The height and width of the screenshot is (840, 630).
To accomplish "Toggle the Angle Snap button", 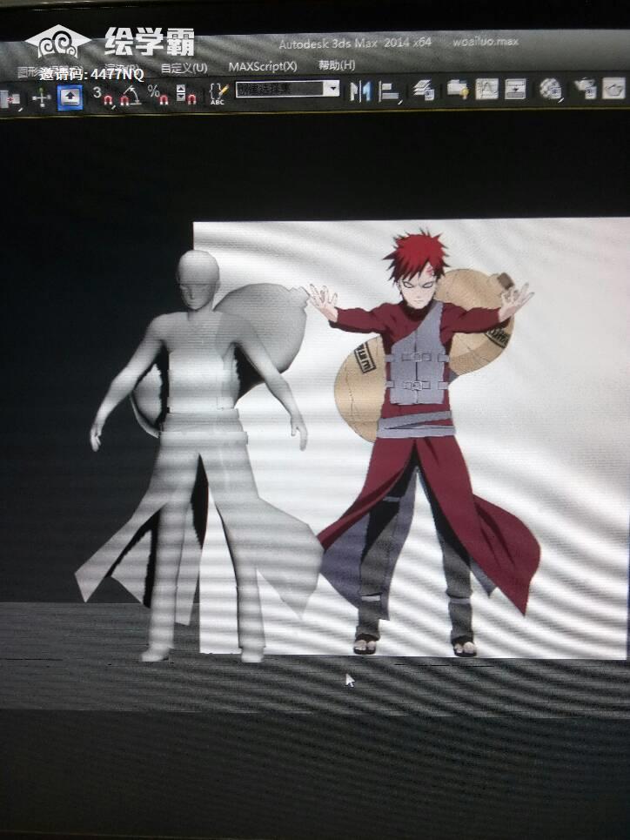I will coord(131,97).
